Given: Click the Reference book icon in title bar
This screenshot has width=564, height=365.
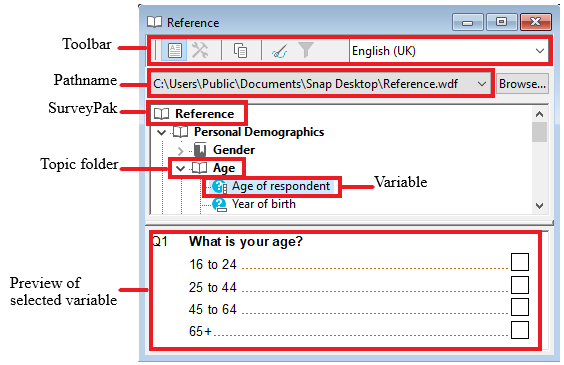Looking at the screenshot, I should 154,22.
